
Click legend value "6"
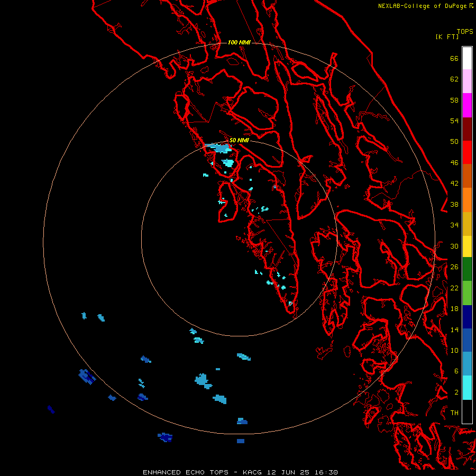click(456, 371)
